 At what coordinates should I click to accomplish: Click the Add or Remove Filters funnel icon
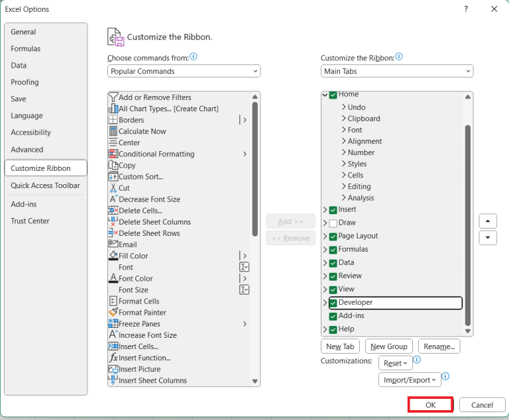click(x=113, y=97)
